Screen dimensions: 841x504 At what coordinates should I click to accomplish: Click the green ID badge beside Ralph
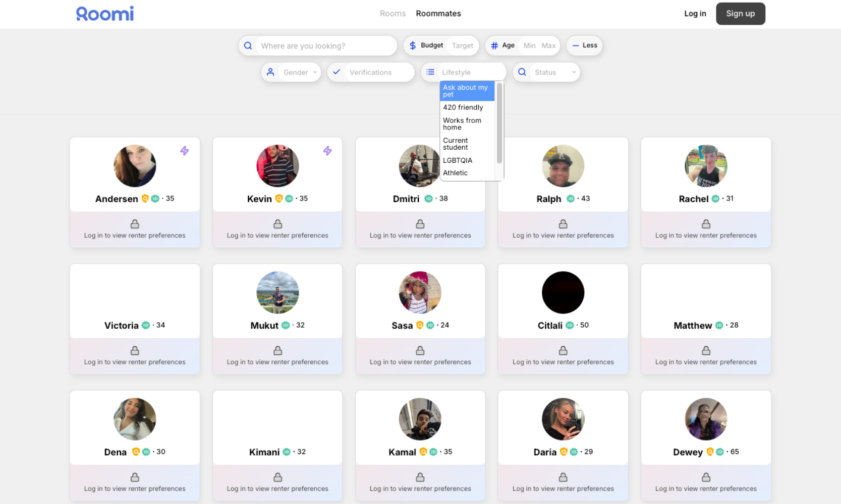coord(570,199)
